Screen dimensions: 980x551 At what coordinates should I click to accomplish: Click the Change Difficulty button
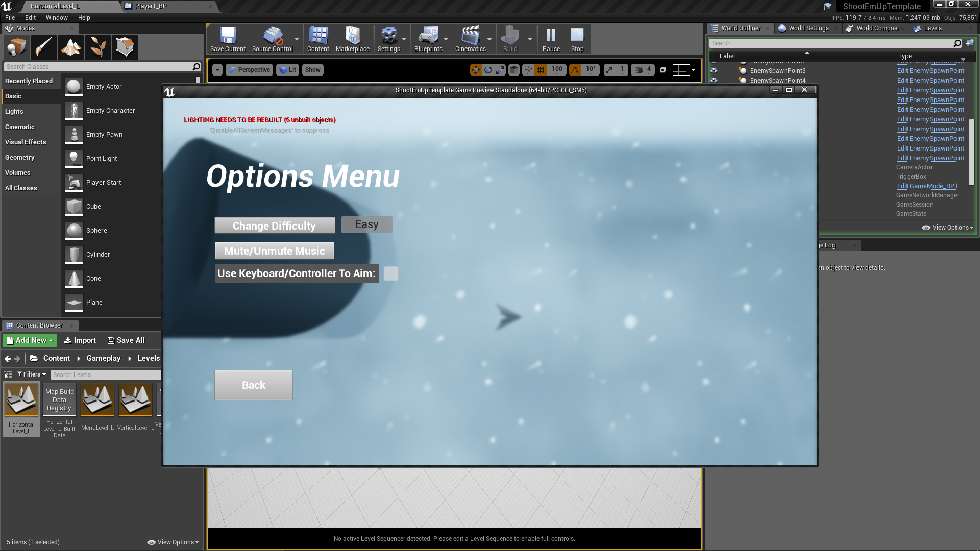(x=274, y=226)
